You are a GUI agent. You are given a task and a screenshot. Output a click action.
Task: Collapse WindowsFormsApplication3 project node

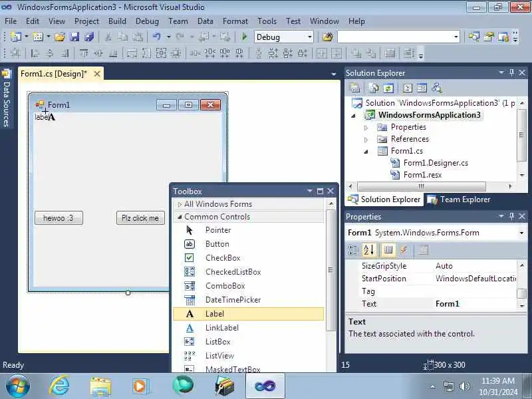point(353,116)
